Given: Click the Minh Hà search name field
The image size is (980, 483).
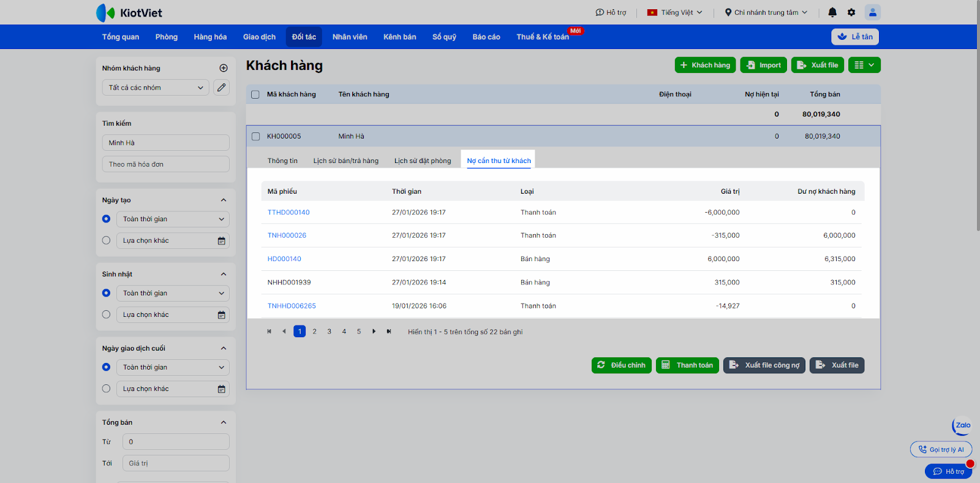Looking at the screenshot, I should [x=165, y=143].
